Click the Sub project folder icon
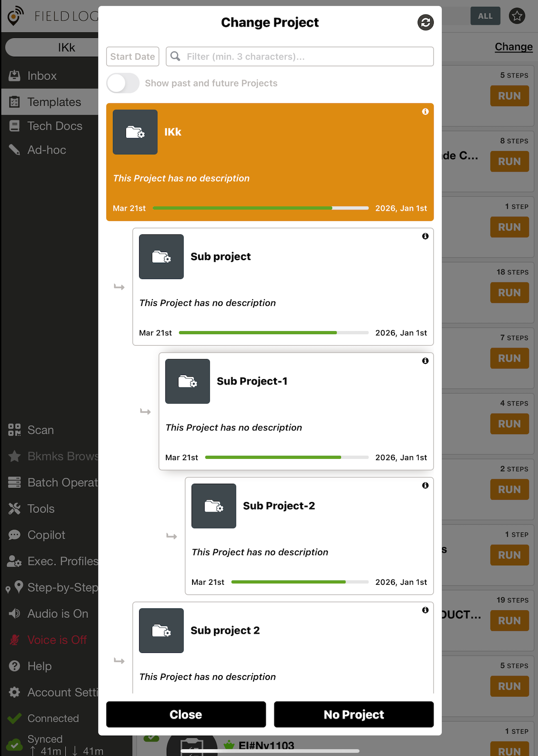This screenshot has width=538, height=756. pyautogui.click(x=161, y=257)
